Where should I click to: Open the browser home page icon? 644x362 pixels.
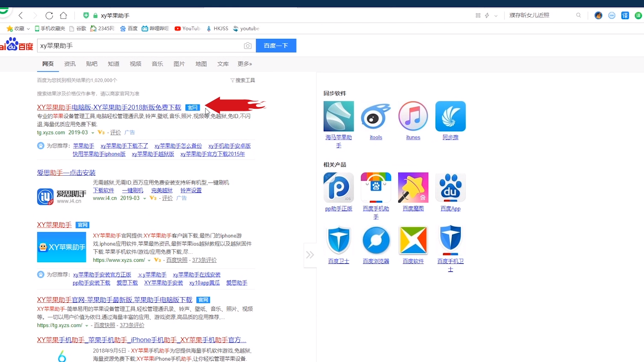click(x=64, y=15)
